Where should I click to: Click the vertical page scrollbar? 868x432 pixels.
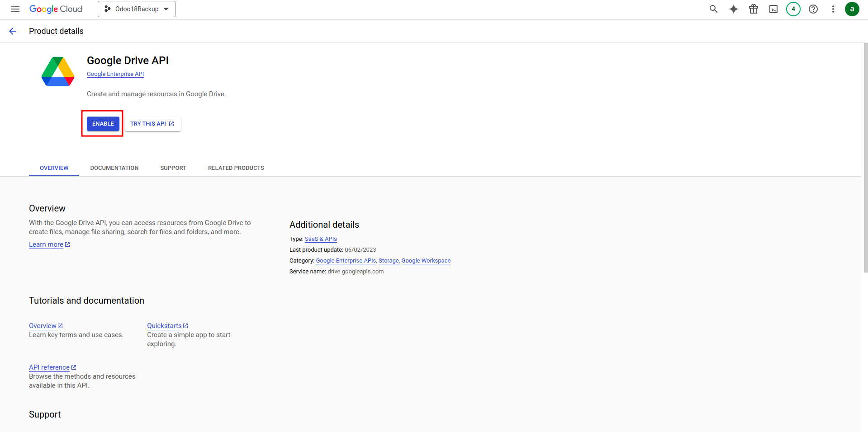coord(865,158)
